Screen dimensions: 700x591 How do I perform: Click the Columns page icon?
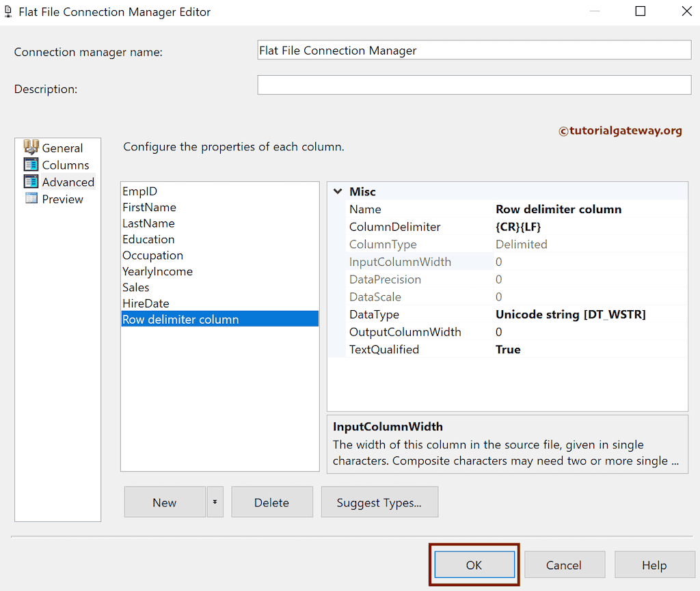click(x=31, y=165)
